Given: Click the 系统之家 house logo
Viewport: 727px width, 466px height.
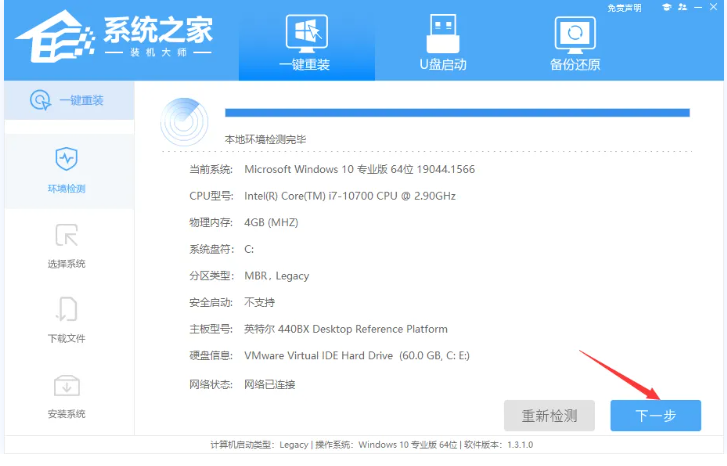Looking at the screenshot, I should 55,37.
